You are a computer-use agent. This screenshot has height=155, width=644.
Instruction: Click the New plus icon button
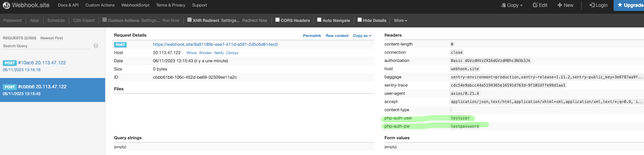tap(565, 5)
